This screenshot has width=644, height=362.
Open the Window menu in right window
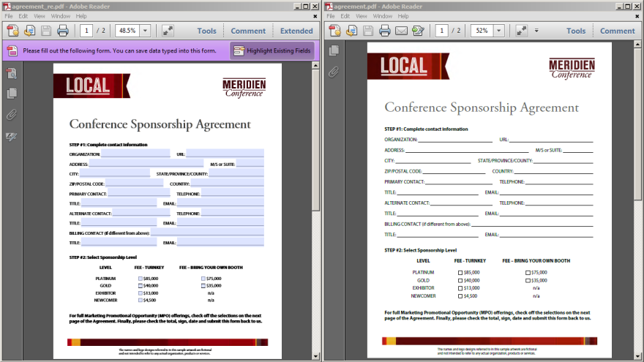coord(382,15)
